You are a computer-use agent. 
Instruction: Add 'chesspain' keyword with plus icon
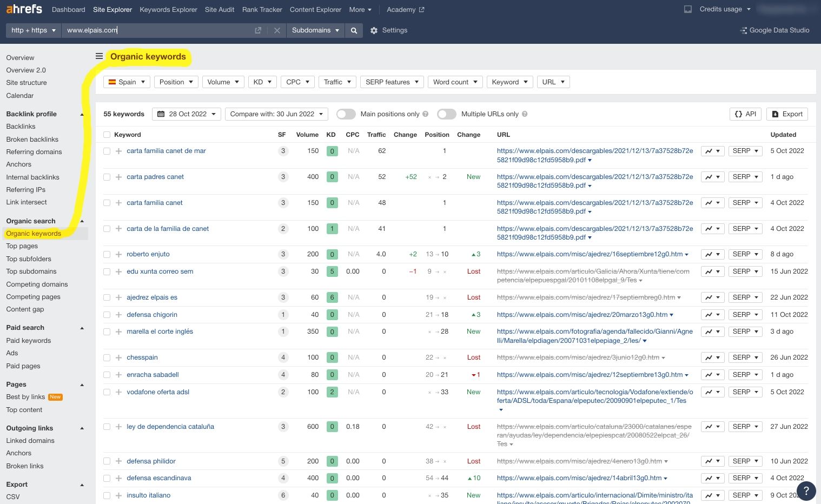(x=118, y=358)
